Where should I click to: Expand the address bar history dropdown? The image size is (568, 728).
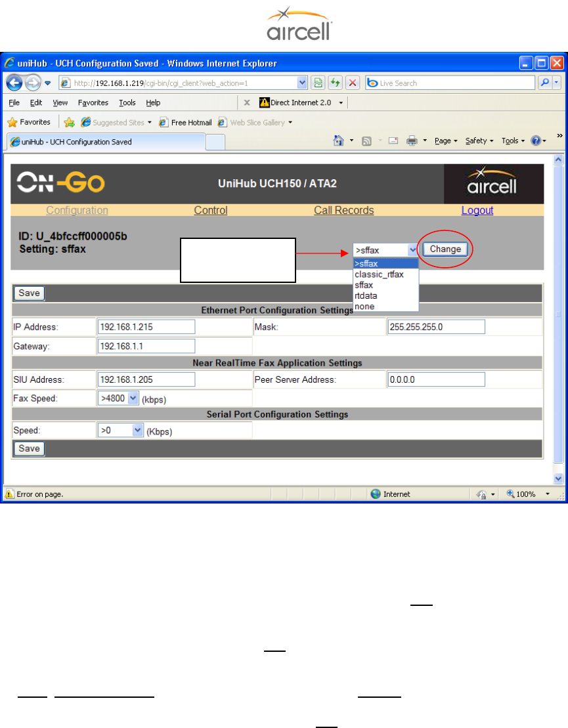pos(302,83)
